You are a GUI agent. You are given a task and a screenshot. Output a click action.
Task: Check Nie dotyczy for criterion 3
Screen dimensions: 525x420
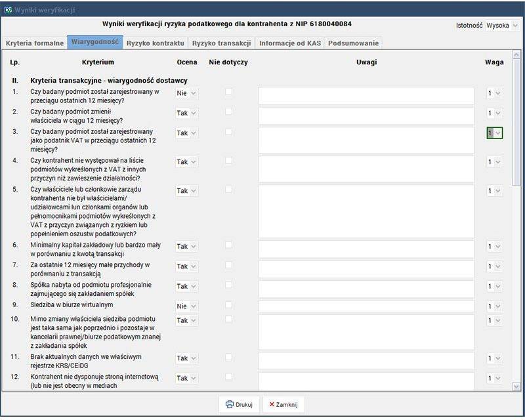click(228, 132)
